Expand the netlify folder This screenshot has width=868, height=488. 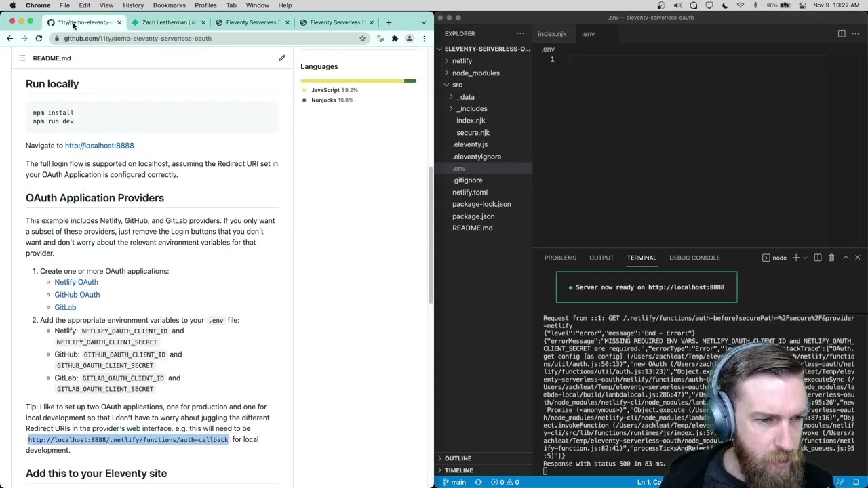pos(485,61)
